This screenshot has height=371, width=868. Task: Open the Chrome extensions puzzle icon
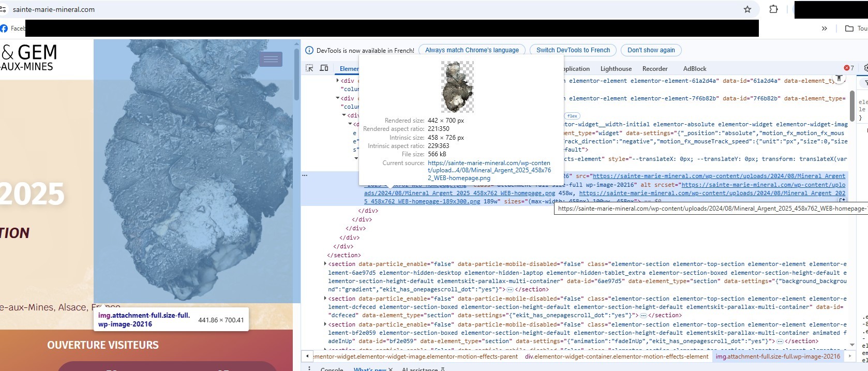coord(773,9)
